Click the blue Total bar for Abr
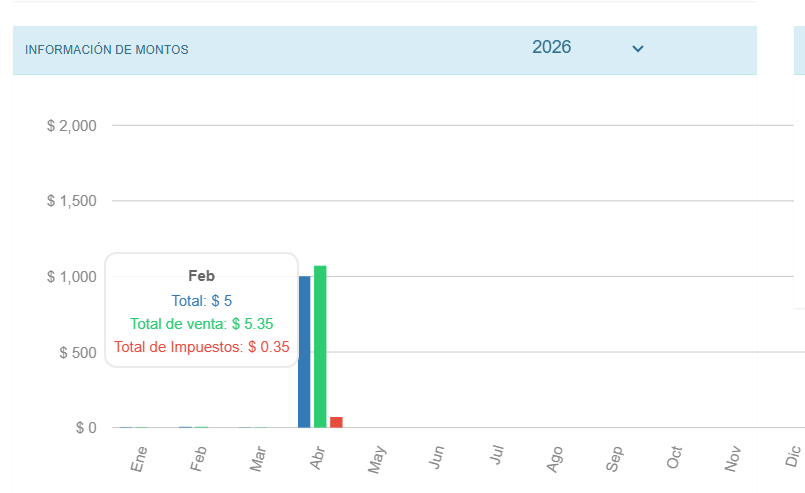The height and width of the screenshot is (493, 805). click(x=304, y=352)
